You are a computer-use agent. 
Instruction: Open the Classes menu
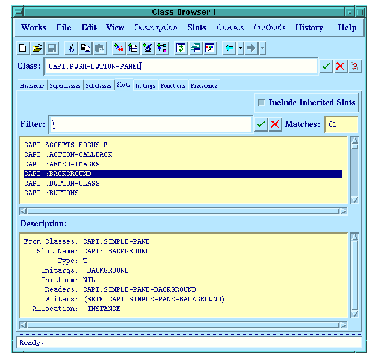(x=230, y=27)
